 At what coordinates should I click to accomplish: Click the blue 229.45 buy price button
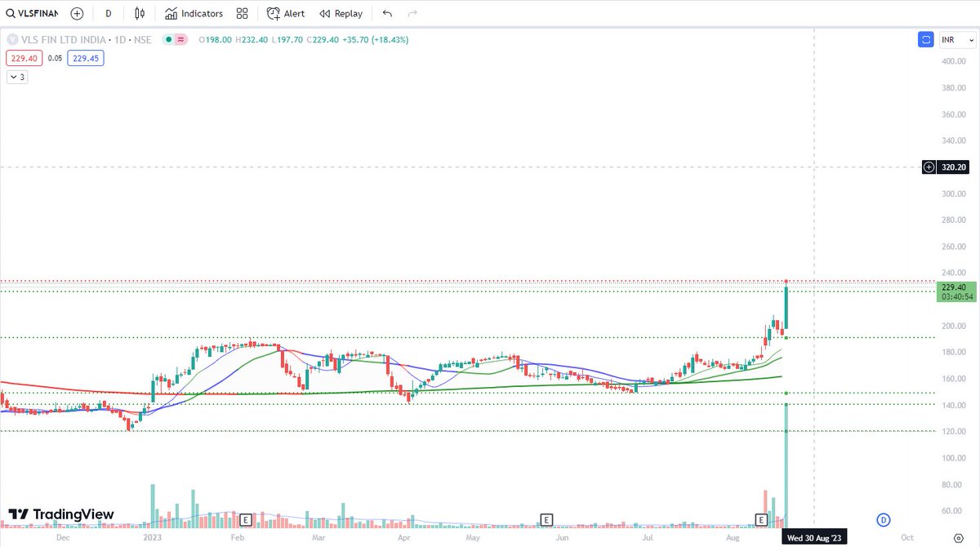pos(85,58)
